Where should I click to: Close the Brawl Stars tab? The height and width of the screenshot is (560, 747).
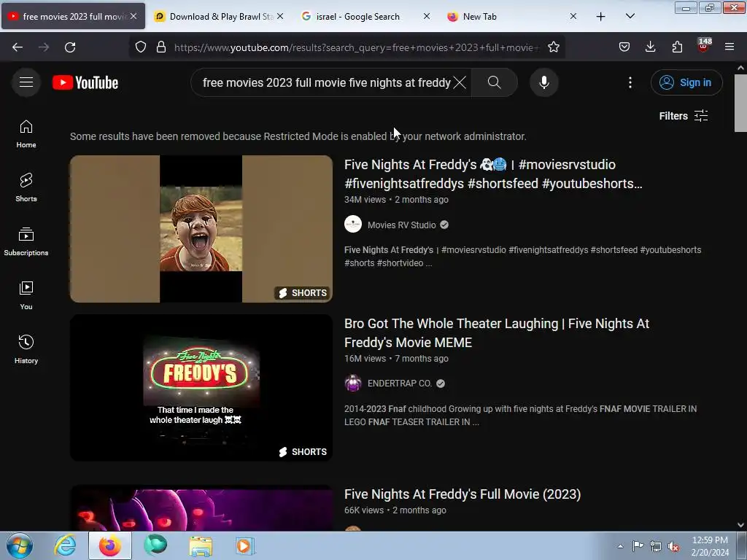click(x=280, y=17)
